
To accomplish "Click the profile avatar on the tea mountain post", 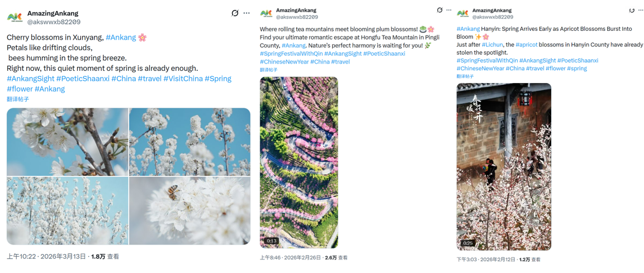I will click(x=266, y=13).
